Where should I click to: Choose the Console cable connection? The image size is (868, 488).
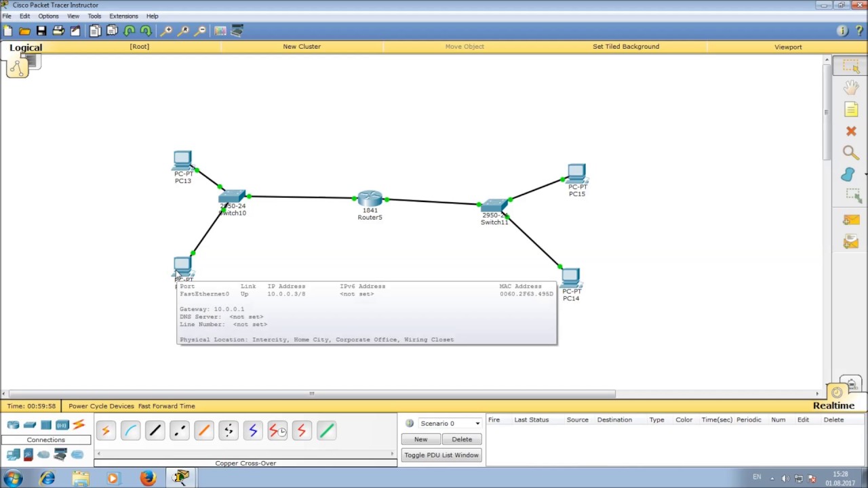(x=130, y=430)
